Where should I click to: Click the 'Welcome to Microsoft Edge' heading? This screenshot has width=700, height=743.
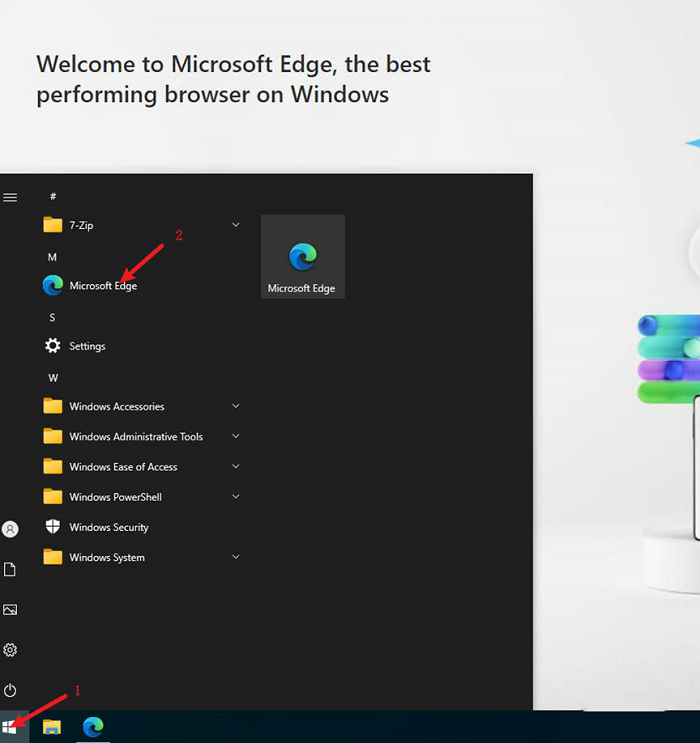point(233,79)
